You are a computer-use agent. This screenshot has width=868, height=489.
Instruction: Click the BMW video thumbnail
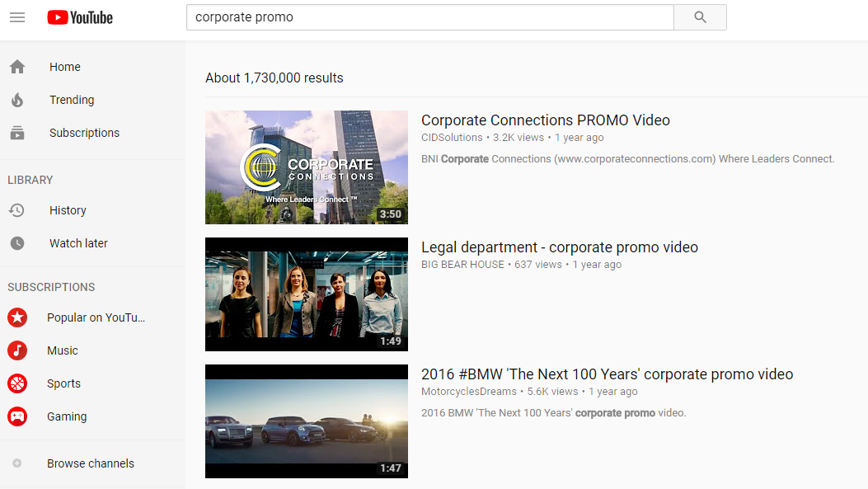(x=306, y=421)
